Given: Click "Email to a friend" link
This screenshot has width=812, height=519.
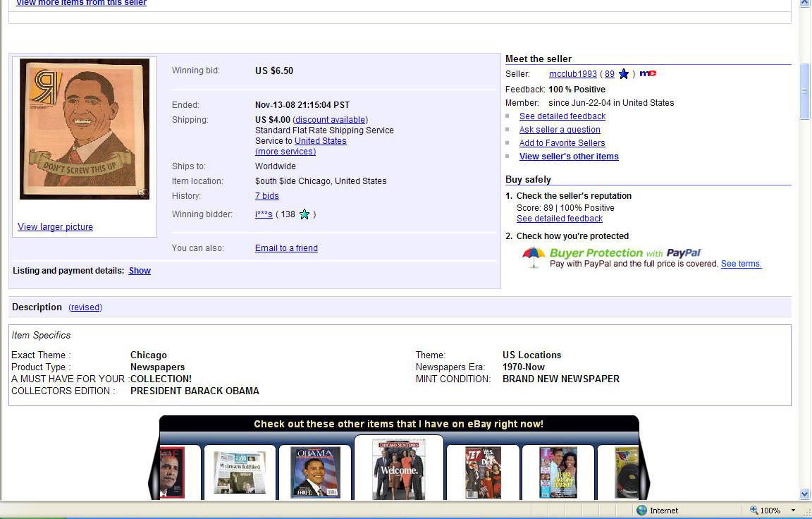Looking at the screenshot, I should click(x=286, y=248).
